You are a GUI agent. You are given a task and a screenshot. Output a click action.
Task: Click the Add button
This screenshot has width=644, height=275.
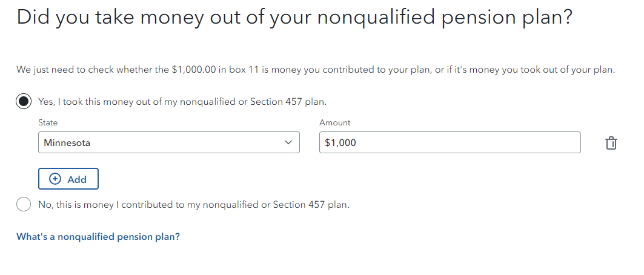68,179
